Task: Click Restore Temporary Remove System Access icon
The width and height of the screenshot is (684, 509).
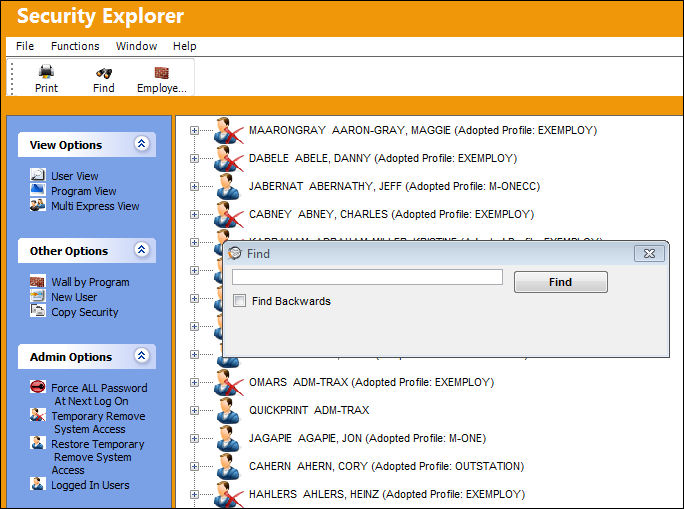Action: (x=38, y=442)
